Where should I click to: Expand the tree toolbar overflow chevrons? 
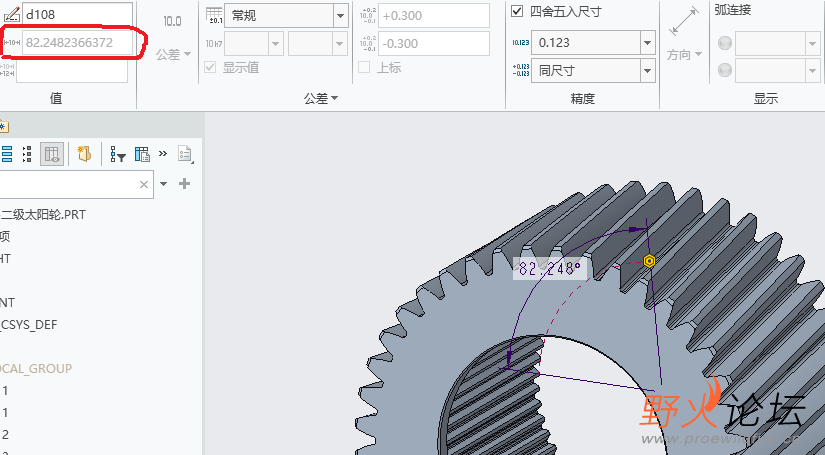tap(163, 154)
